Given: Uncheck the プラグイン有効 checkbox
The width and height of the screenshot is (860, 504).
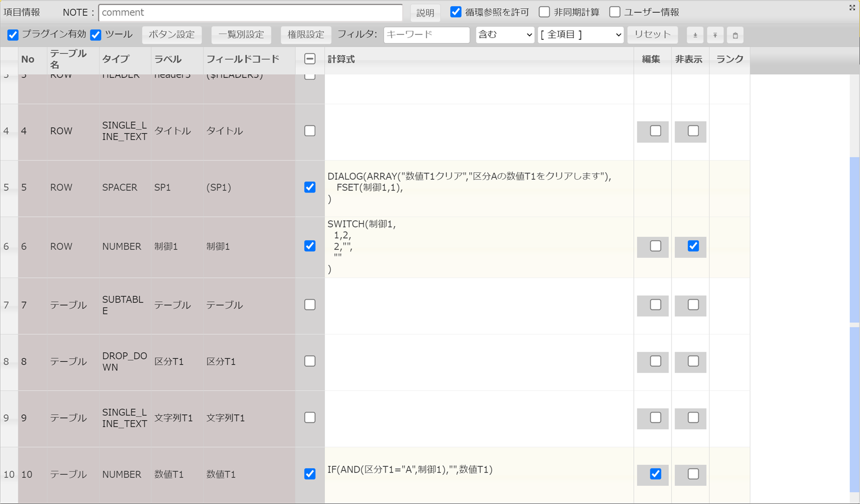Looking at the screenshot, I should pos(13,35).
